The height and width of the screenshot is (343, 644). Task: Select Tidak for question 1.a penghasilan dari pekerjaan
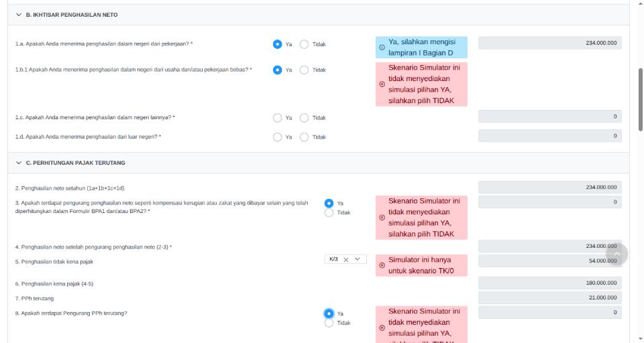(304, 44)
